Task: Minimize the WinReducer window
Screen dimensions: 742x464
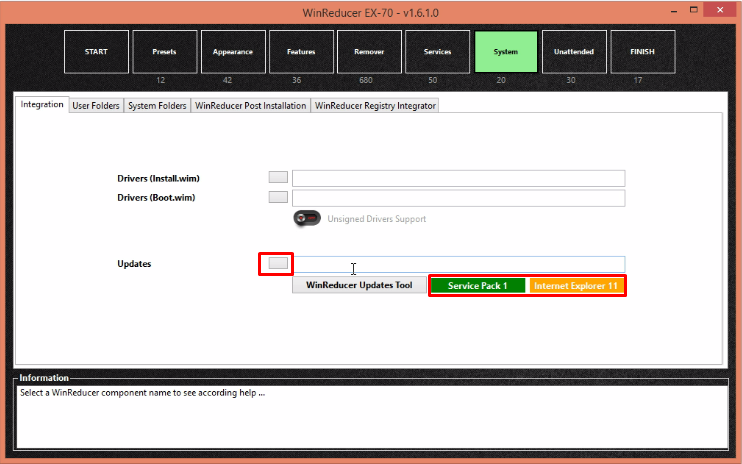Action: 674,10
